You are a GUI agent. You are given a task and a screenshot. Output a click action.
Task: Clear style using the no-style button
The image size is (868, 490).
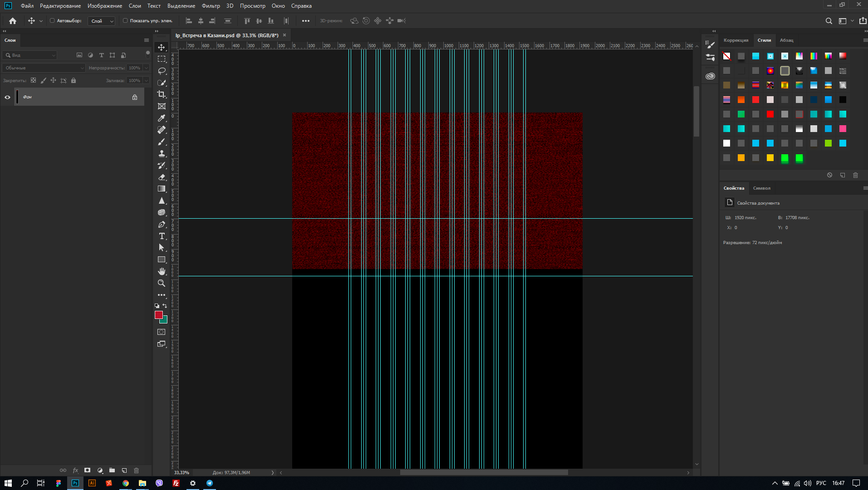[x=829, y=175]
